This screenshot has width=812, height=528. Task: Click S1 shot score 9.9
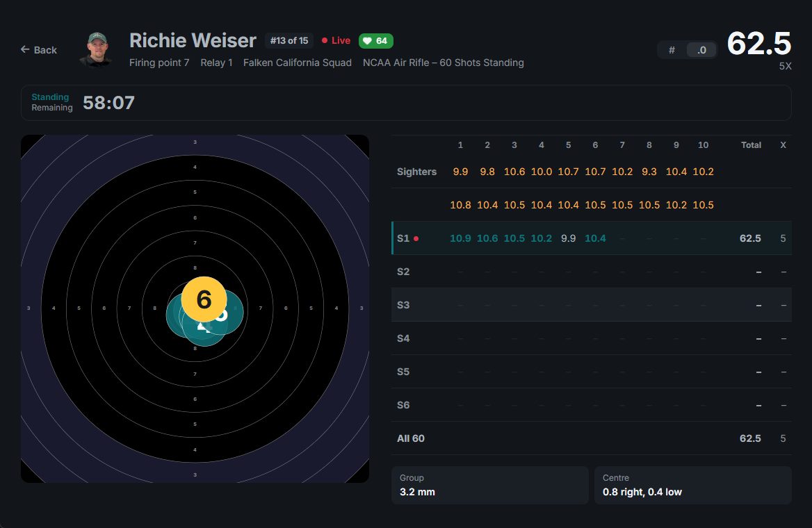pos(568,238)
